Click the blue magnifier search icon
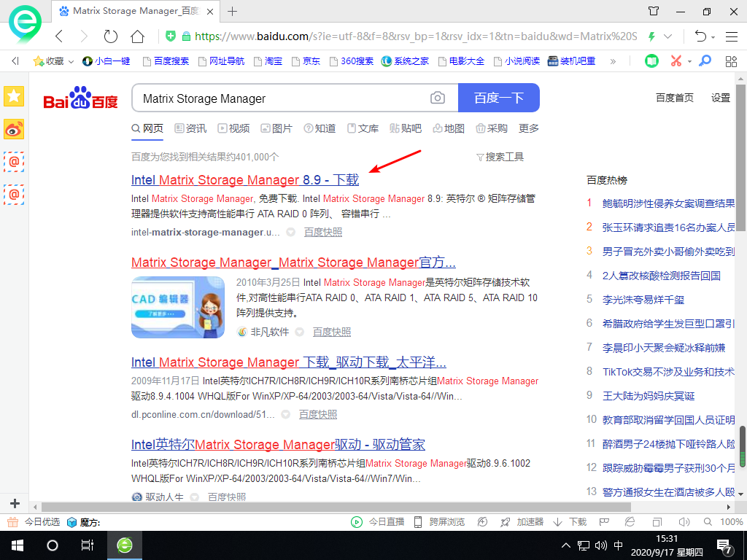Image resolution: width=747 pixels, height=560 pixels. tap(705, 61)
